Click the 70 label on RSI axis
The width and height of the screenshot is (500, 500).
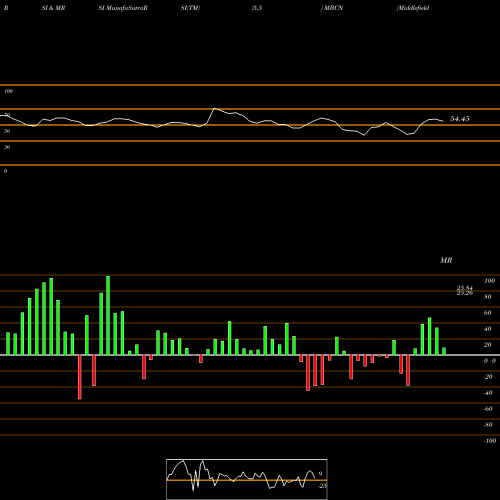click(7, 115)
